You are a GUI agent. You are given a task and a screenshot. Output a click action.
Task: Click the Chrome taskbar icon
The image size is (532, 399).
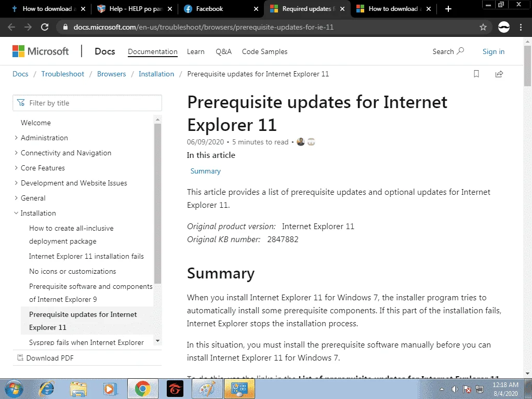tap(142, 389)
